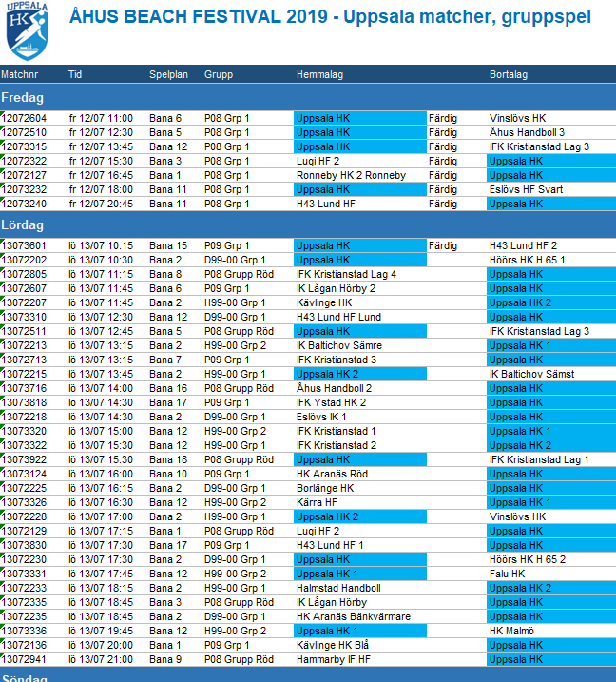Select IFK Kristianstad Lag 4 home team
The height and width of the screenshot is (682, 616).
pyautogui.click(x=346, y=275)
